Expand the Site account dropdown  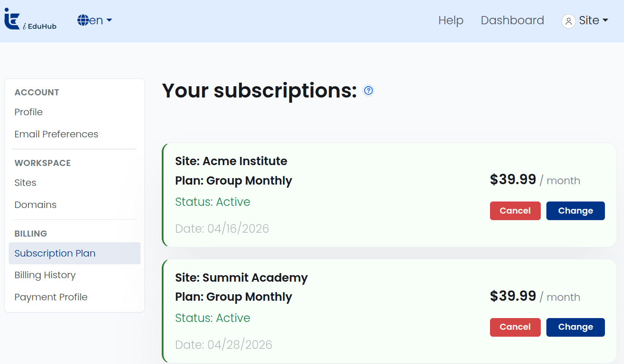pos(585,20)
